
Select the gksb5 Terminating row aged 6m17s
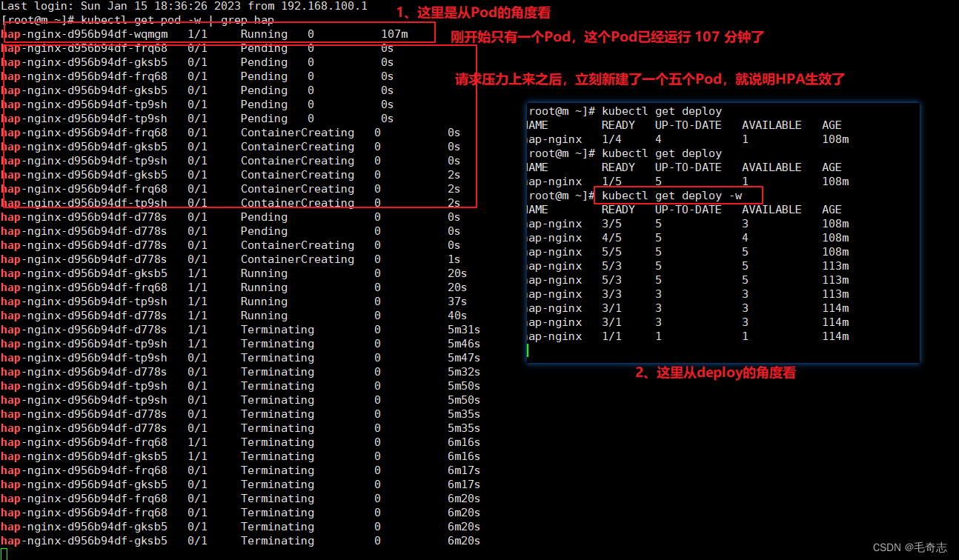pos(240,484)
